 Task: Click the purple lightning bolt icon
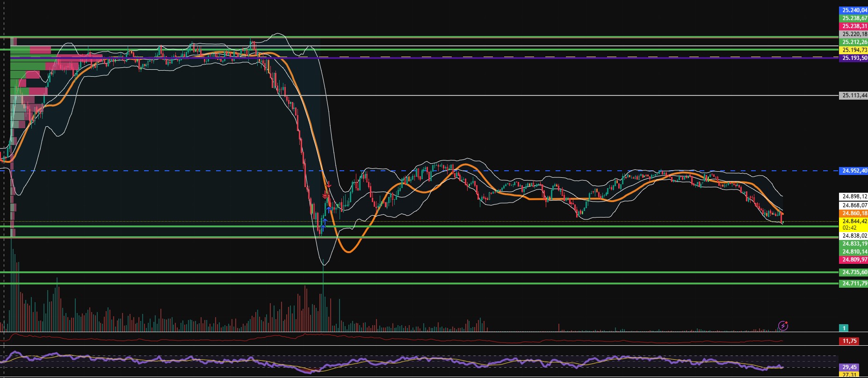[783, 326]
